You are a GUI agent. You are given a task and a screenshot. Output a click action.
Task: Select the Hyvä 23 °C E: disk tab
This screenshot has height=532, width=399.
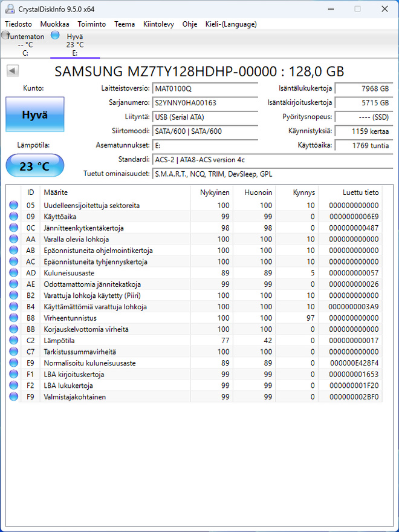(x=75, y=44)
